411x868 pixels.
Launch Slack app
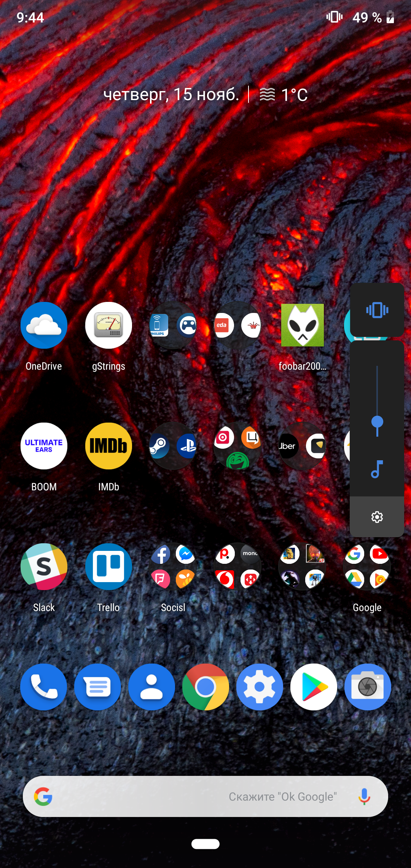coord(44,567)
